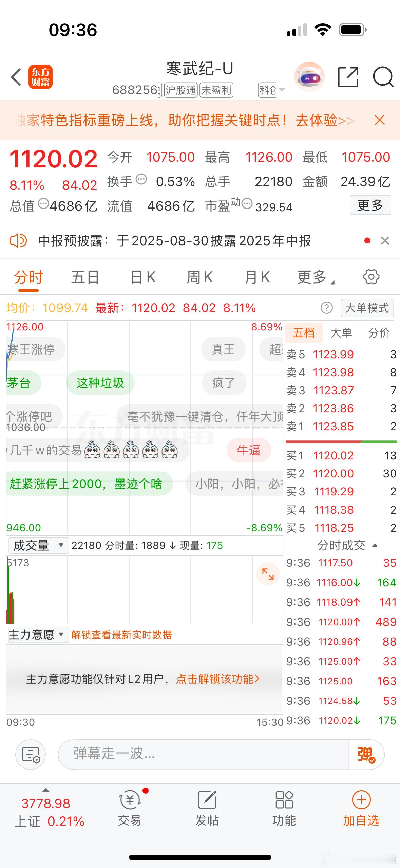The height and width of the screenshot is (868, 400).
Task: Enable 大单模式 button
Action: pos(367,308)
